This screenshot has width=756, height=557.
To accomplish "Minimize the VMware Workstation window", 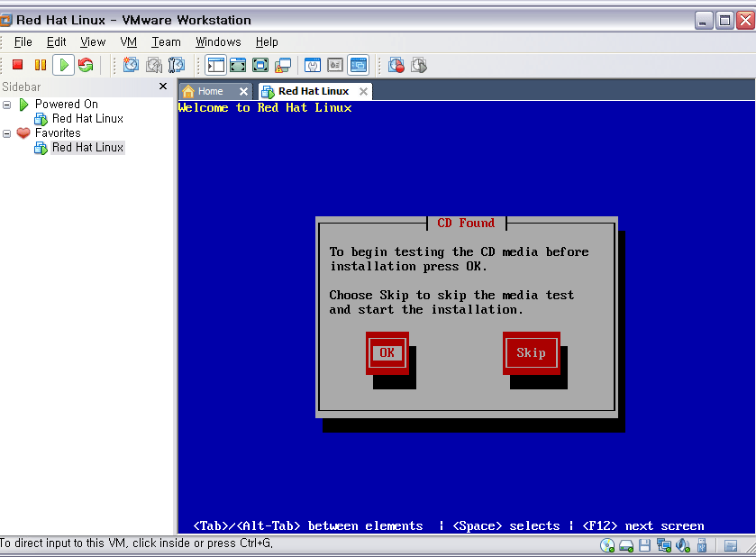I will pyautogui.click(x=704, y=20).
